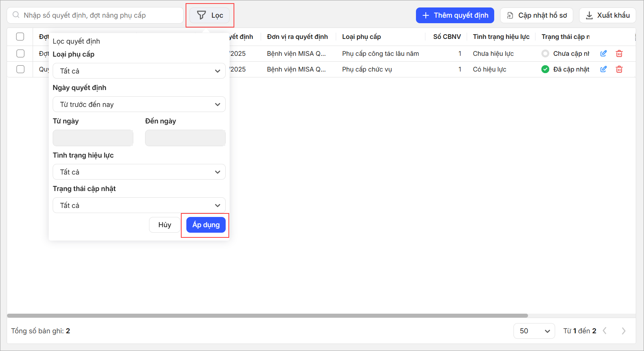Image resolution: width=644 pixels, height=351 pixels.
Task: Click Xuất khẩu export button
Action: click(607, 15)
